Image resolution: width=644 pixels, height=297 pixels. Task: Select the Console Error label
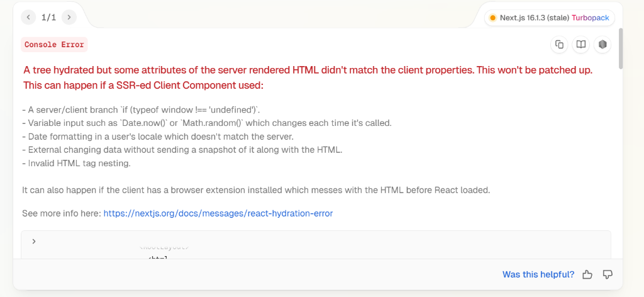click(x=54, y=45)
